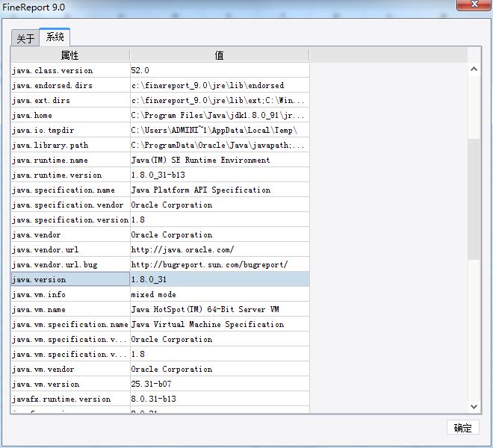Select the highlighted java.version property cell
493x448 pixels.
[70, 279]
